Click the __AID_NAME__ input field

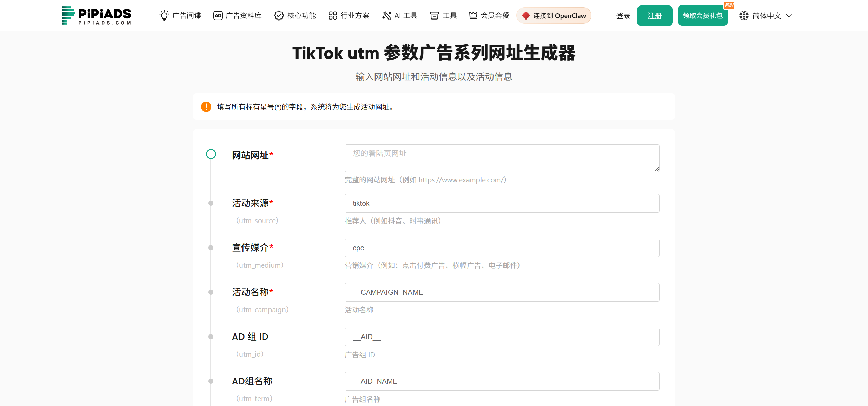pyautogui.click(x=502, y=381)
